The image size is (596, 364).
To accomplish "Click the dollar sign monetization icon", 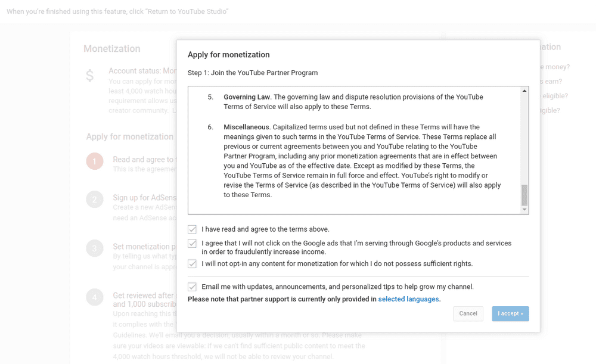I will 89,75.
